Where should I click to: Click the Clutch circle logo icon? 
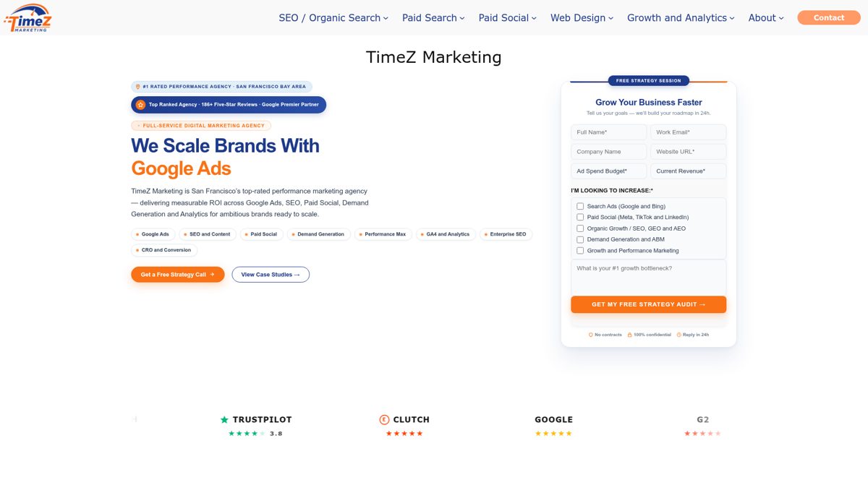[x=384, y=419]
